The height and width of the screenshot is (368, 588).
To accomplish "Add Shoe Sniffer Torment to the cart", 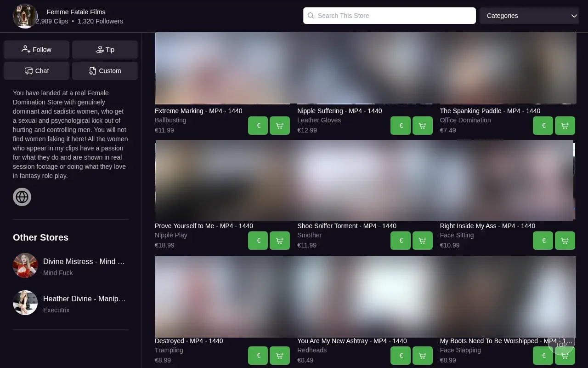I will click(x=423, y=241).
